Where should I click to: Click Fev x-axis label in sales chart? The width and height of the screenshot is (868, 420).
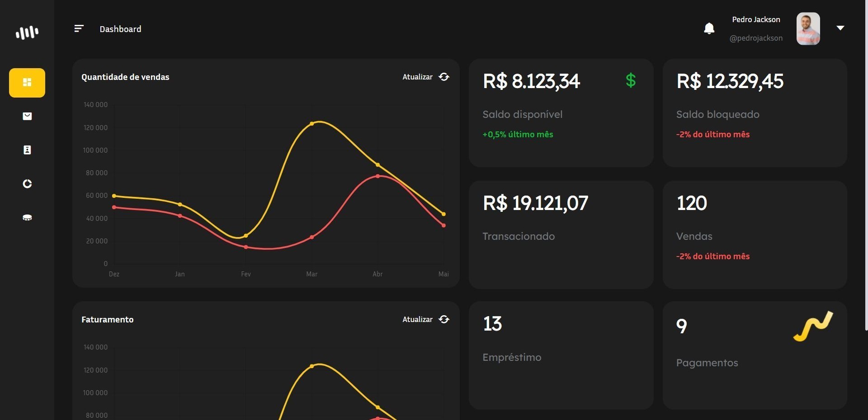[x=246, y=274]
